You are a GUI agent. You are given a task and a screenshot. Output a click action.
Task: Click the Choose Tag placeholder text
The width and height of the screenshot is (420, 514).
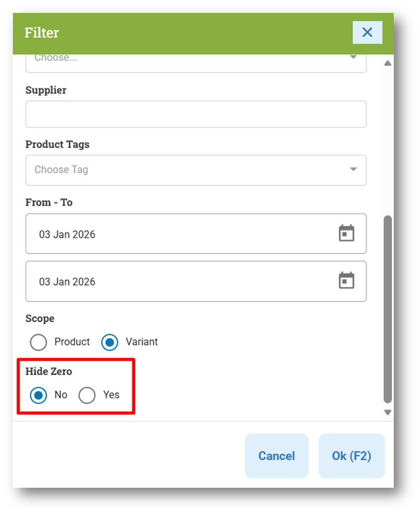click(61, 169)
